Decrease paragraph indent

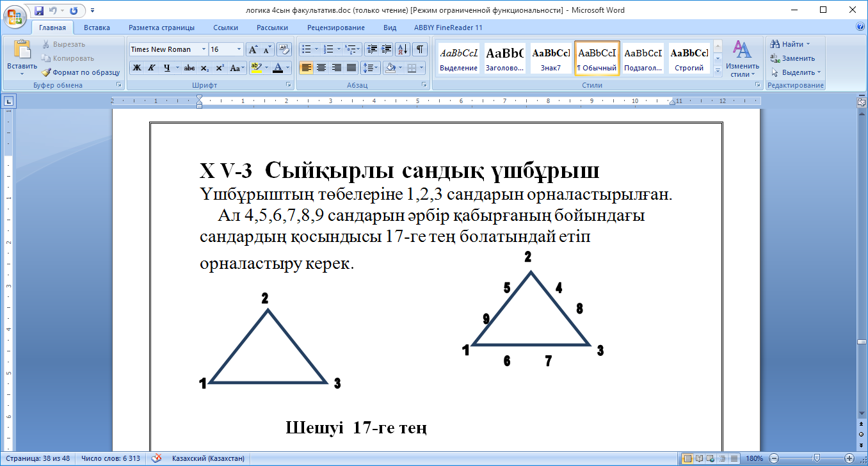pyautogui.click(x=372, y=49)
